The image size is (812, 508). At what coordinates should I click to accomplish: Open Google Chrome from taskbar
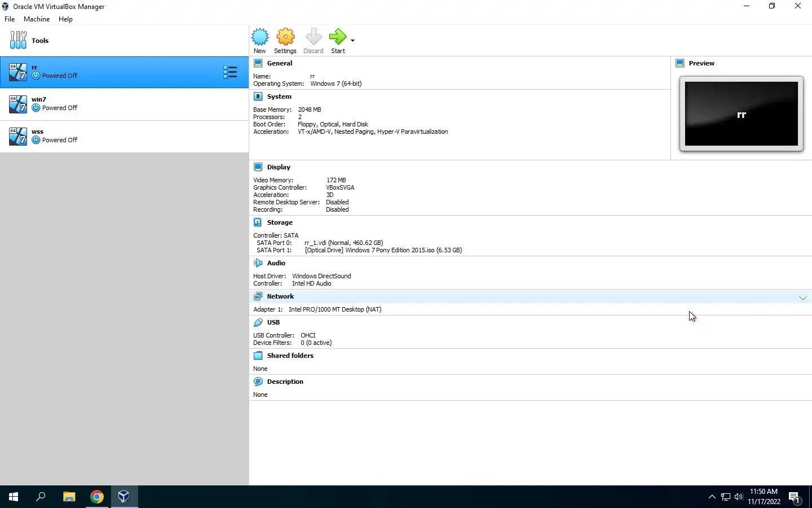click(x=97, y=497)
